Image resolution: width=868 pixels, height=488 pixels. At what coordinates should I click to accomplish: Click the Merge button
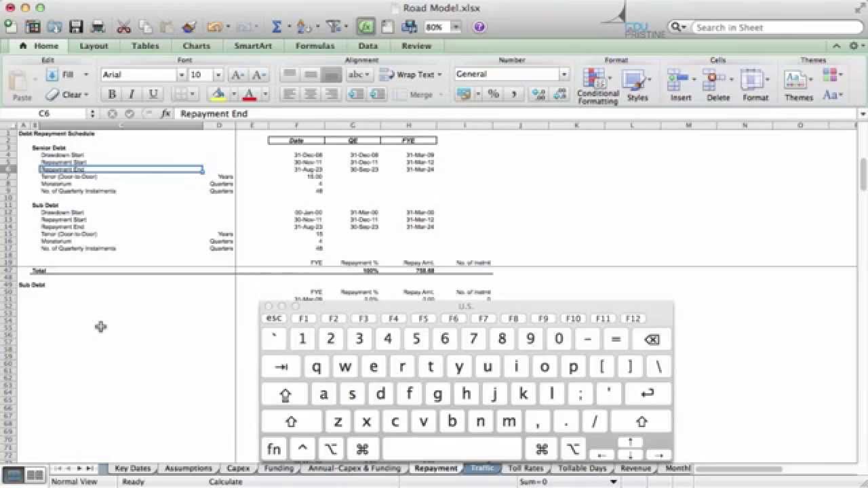coord(420,94)
